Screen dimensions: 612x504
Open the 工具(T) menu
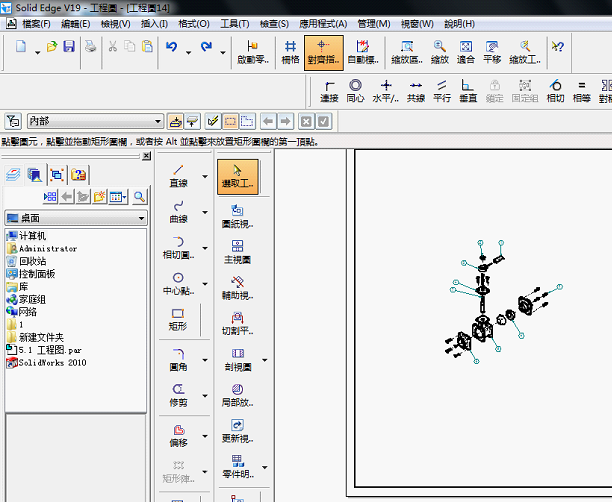[x=235, y=24]
